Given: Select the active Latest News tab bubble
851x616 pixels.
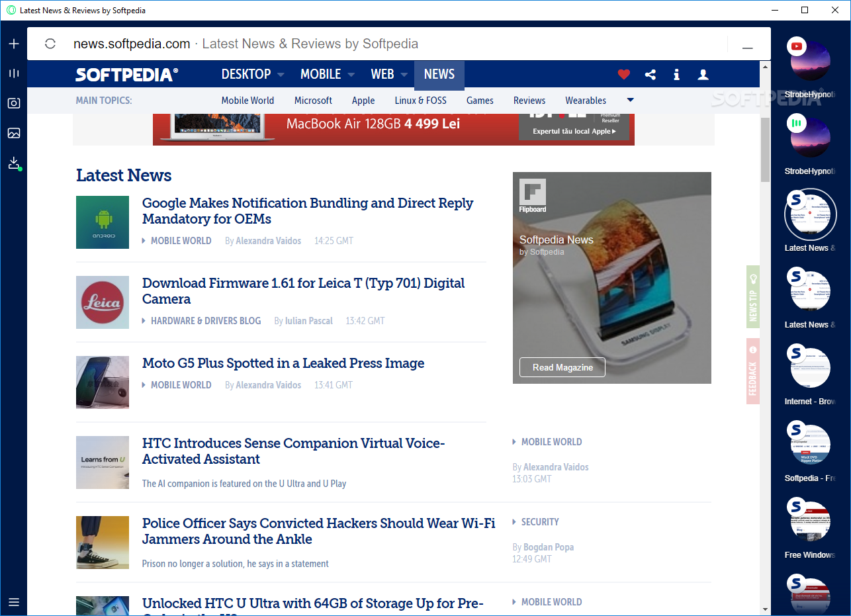Looking at the screenshot, I should click(x=810, y=214).
